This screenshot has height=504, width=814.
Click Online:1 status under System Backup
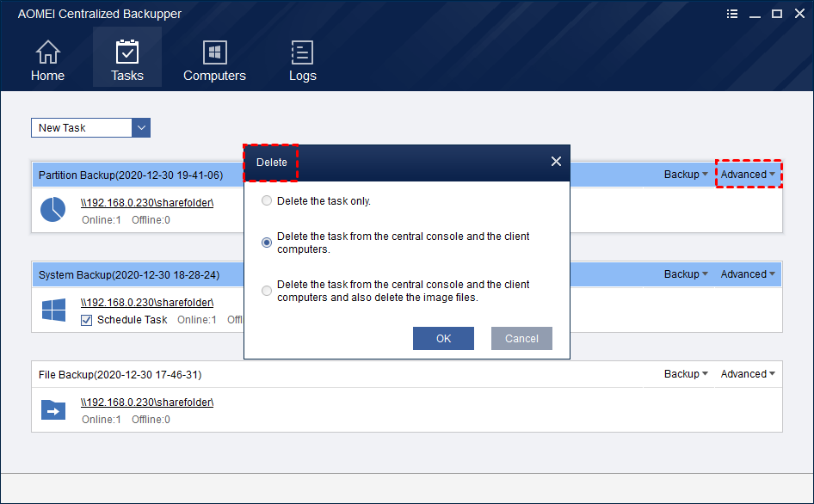(x=197, y=320)
